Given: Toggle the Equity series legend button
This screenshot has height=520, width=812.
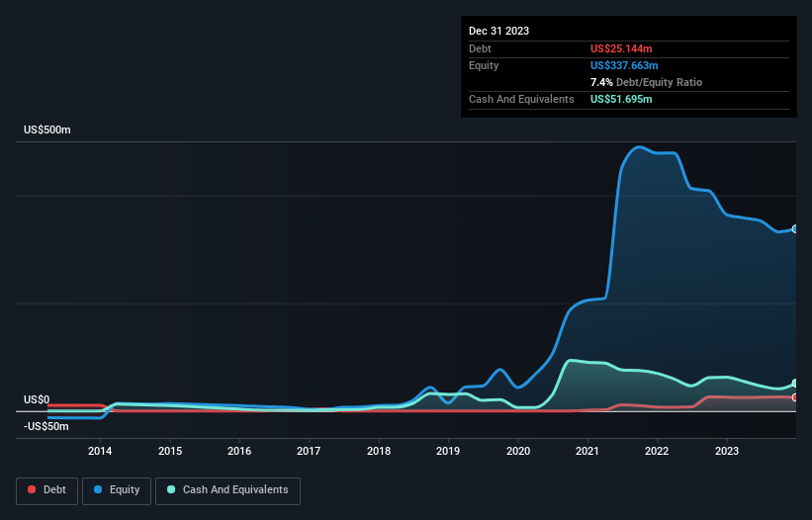Looking at the screenshot, I should [x=117, y=490].
